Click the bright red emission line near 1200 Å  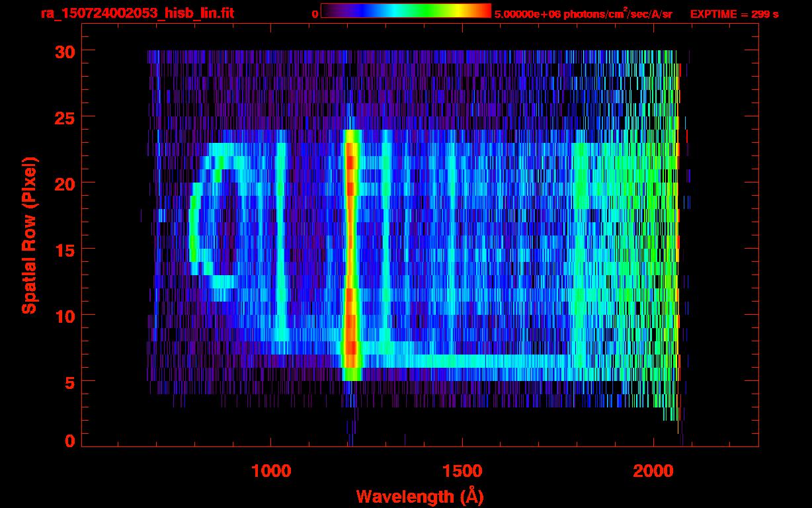351,251
